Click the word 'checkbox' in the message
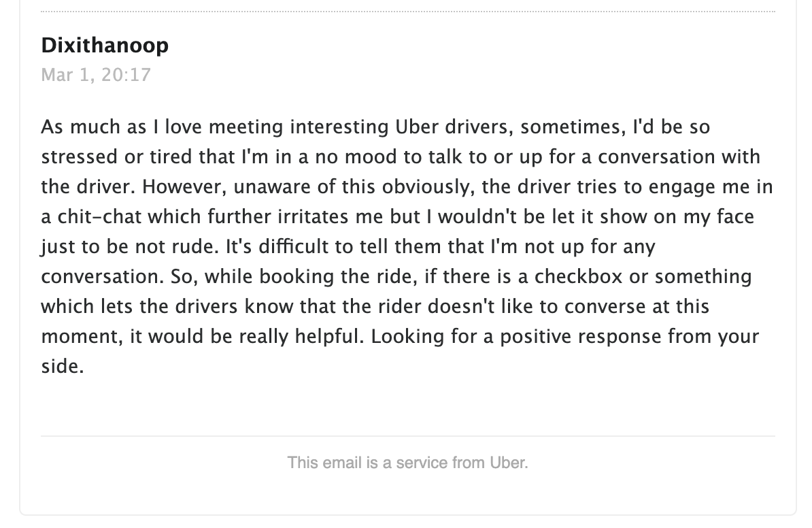The width and height of the screenshot is (812, 528). [x=578, y=276]
